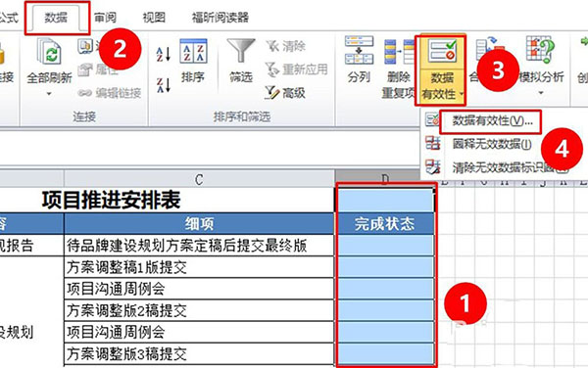Click status cell beside 方案调整版3稿提交
The width and height of the screenshot is (588, 368).
[x=385, y=353]
